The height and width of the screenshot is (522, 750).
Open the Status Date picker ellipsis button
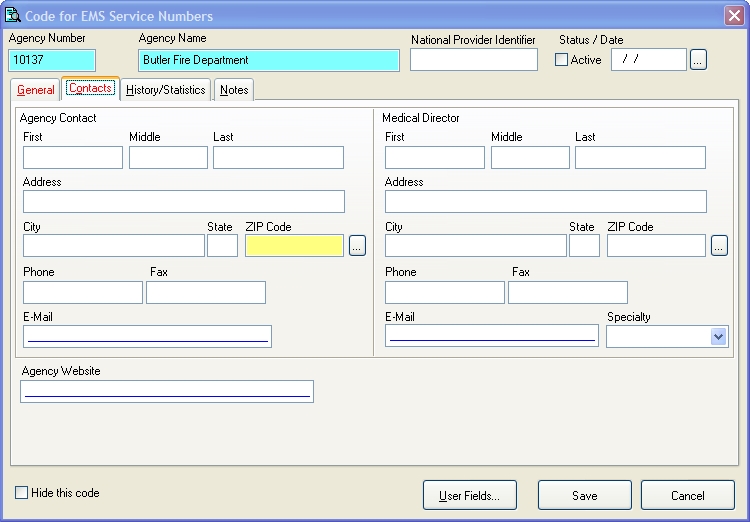point(698,60)
